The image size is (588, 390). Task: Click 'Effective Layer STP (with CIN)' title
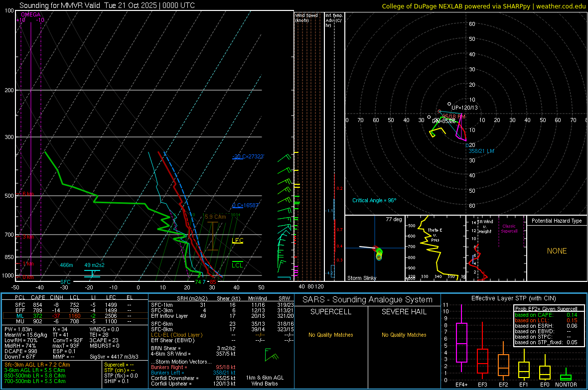[513, 298]
